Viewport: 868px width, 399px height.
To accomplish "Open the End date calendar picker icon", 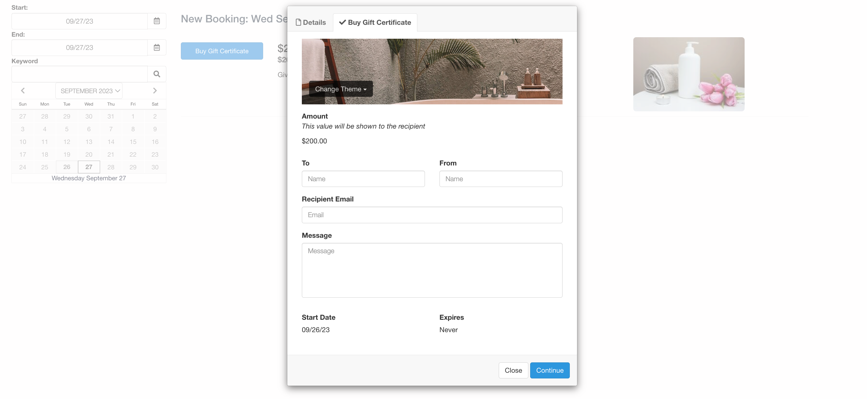I will point(157,47).
